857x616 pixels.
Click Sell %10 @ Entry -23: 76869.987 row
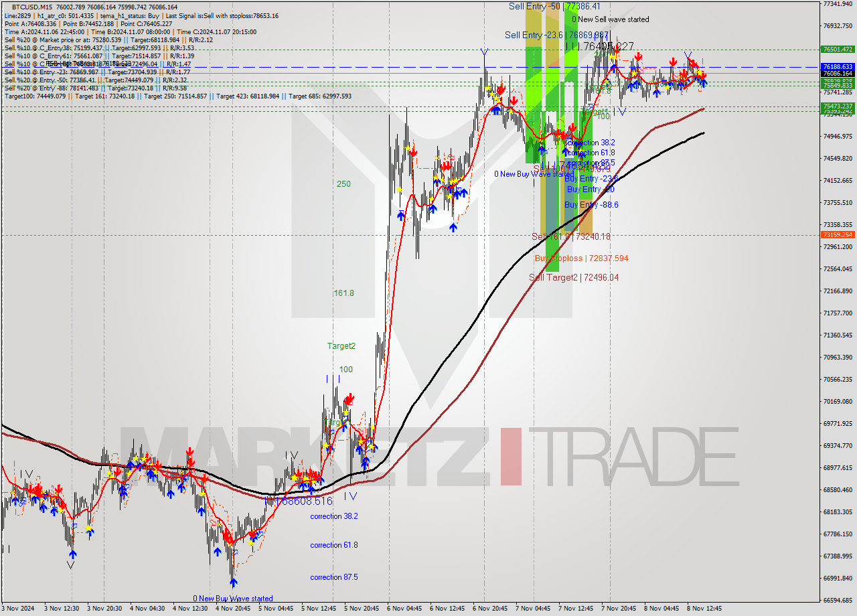coord(98,72)
